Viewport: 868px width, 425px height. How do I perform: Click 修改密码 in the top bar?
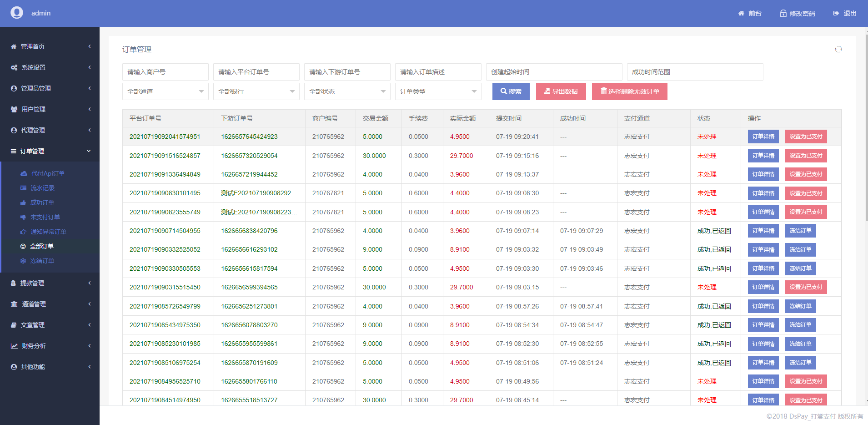point(797,13)
